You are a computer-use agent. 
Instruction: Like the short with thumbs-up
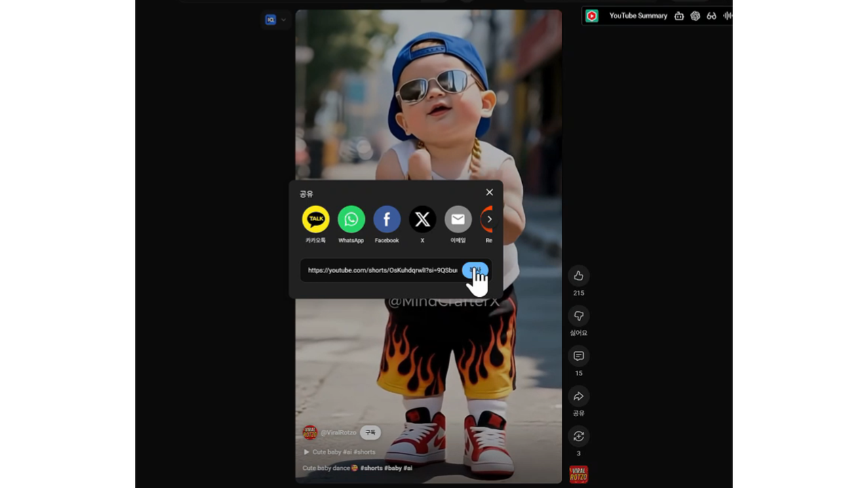tap(578, 276)
